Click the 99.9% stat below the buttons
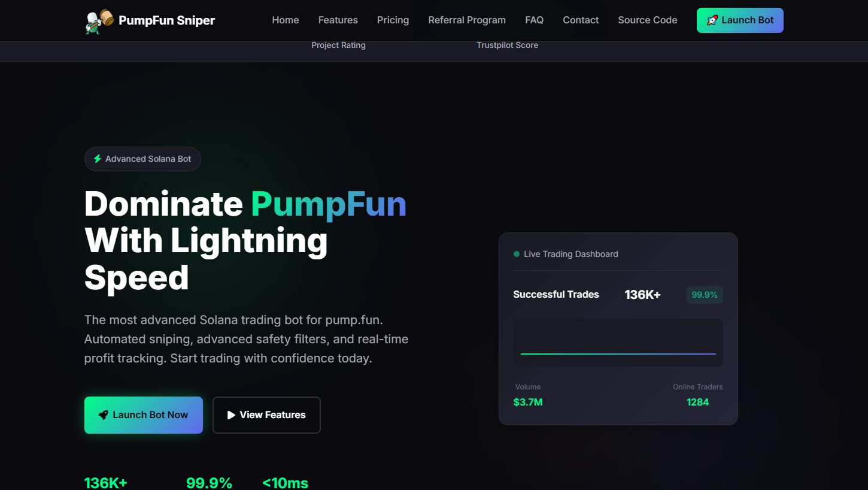 tap(209, 483)
